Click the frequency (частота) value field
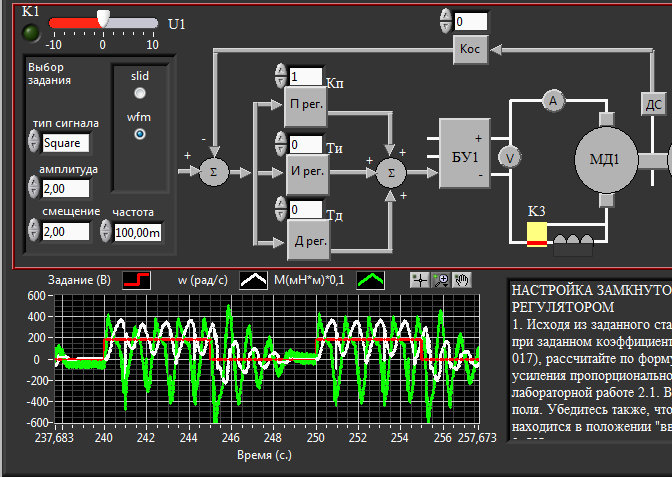This screenshot has height=477, width=672. pos(138,233)
